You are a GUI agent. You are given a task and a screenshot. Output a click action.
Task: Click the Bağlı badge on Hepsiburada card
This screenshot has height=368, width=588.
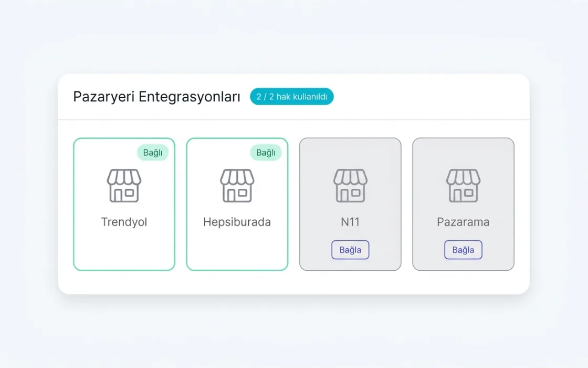(266, 152)
